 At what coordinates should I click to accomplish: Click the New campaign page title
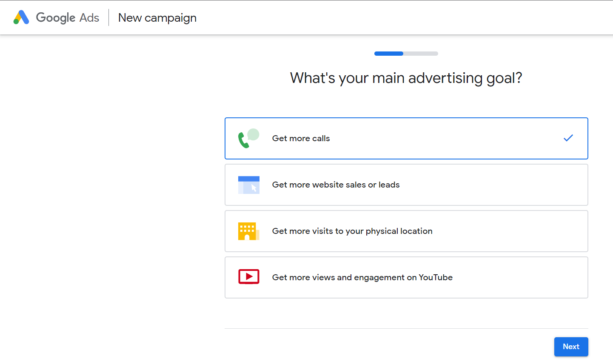point(157,18)
